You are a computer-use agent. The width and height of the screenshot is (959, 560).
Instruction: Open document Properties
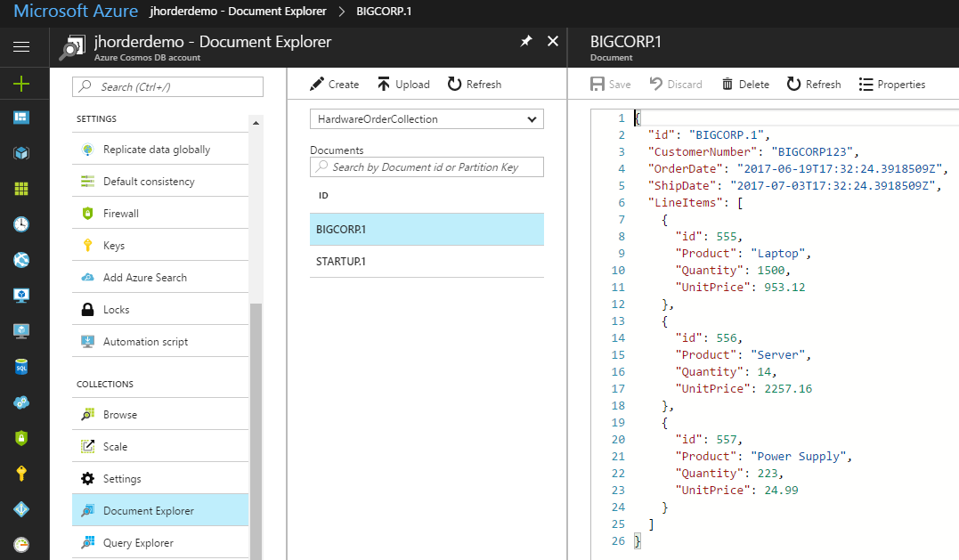point(892,85)
